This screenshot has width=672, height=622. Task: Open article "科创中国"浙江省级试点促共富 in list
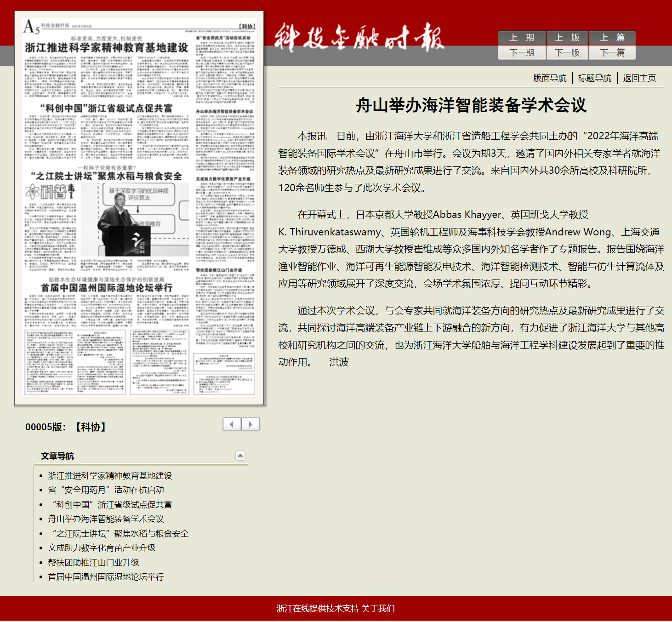coord(110,505)
